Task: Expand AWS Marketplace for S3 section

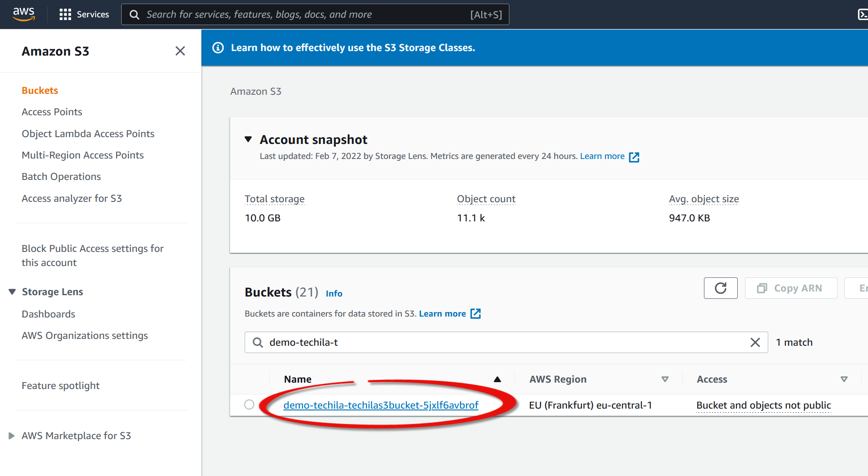Action: click(x=11, y=436)
